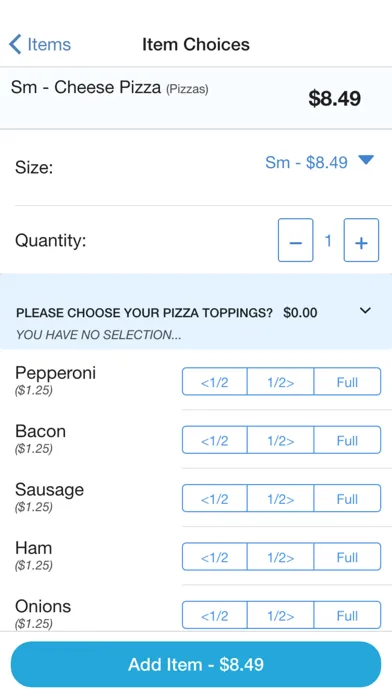Viewport: 392px width, 696px height.
Task: Select Full Pepperoni topping
Action: tap(347, 381)
